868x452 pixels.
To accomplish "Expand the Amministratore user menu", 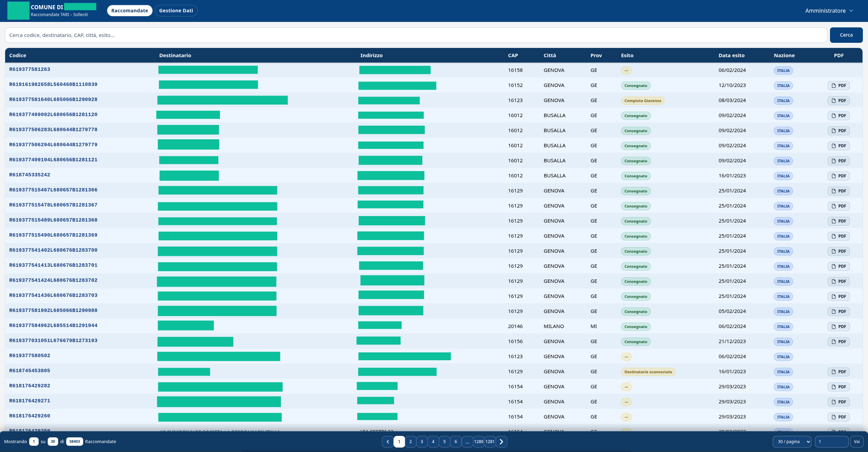I will (x=829, y=11).
